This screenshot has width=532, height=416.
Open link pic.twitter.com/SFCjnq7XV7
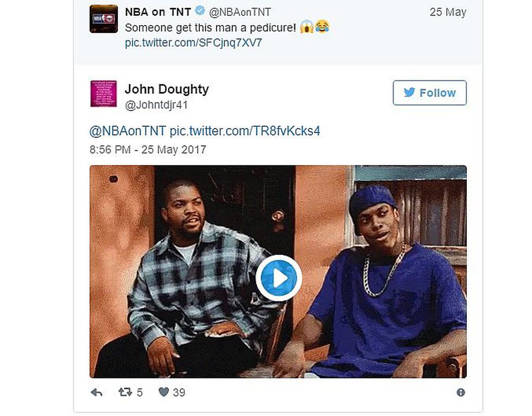(193, 43)
